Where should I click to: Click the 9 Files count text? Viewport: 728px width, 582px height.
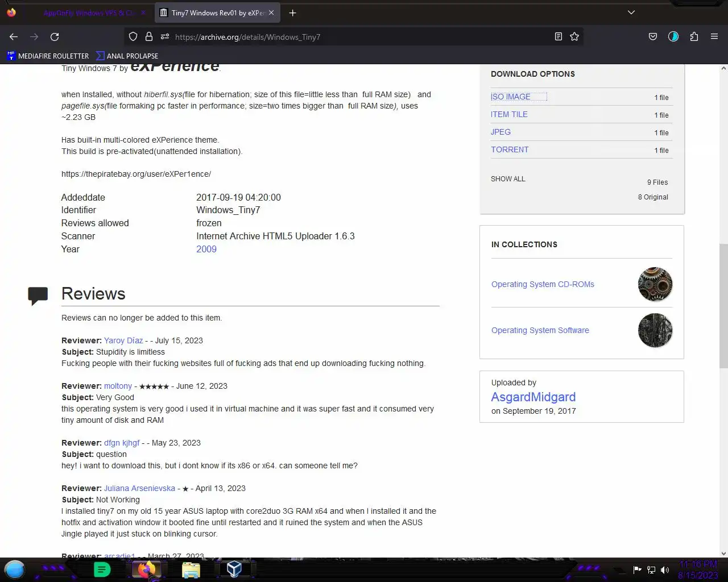click(x=657, y=182)
